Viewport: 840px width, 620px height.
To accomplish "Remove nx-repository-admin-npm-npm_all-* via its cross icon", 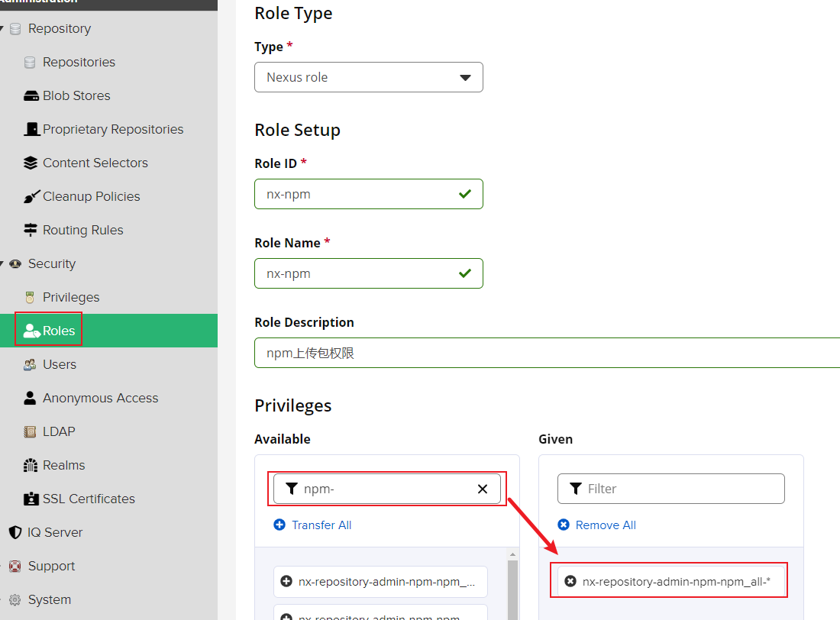I will point(570,581).
